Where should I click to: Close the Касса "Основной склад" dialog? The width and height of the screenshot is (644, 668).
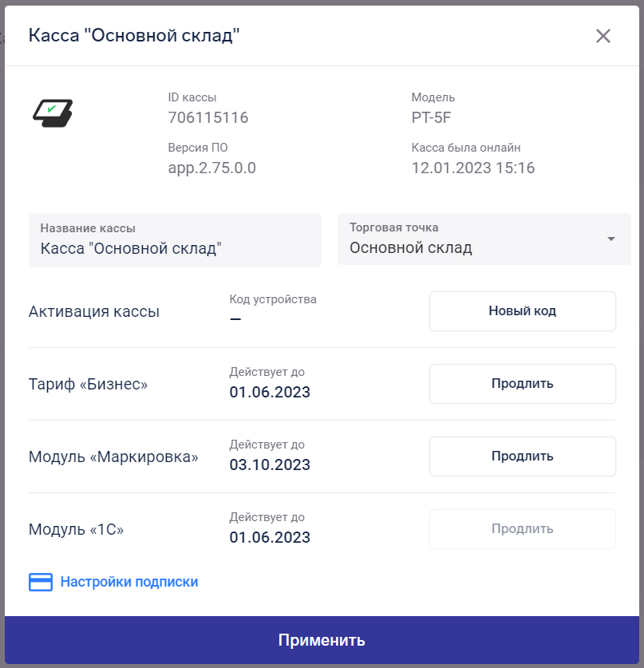pyautogui.click(x=603, y=36)
